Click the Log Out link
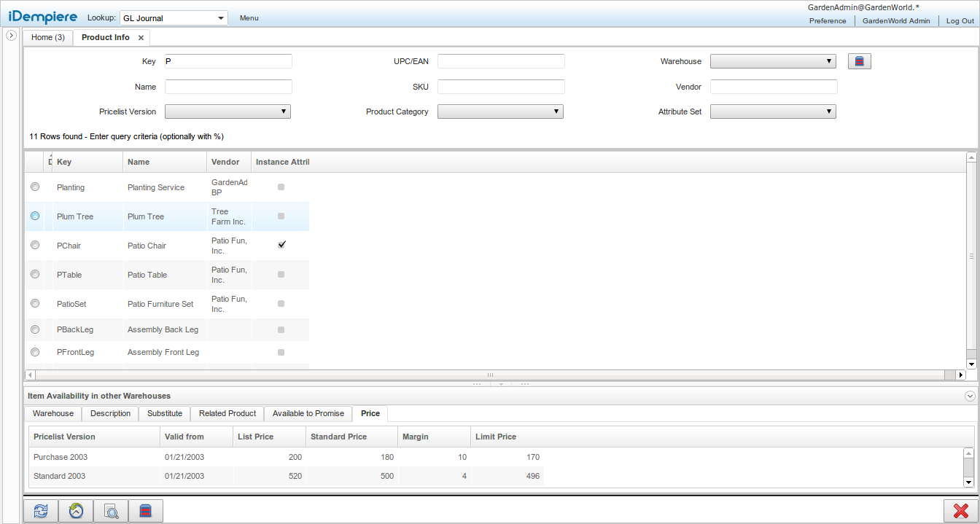 pyautogui.click(x=960, y=21)
